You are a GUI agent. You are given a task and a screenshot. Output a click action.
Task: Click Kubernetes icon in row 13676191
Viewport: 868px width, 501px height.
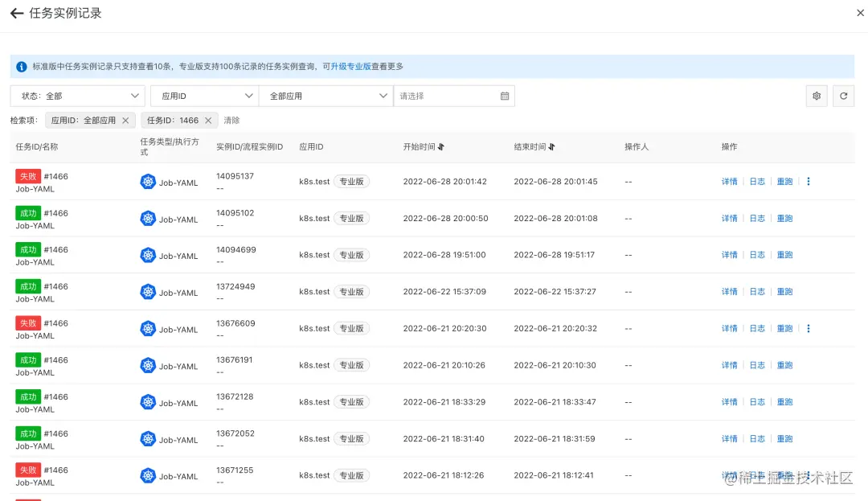(148, 365)
